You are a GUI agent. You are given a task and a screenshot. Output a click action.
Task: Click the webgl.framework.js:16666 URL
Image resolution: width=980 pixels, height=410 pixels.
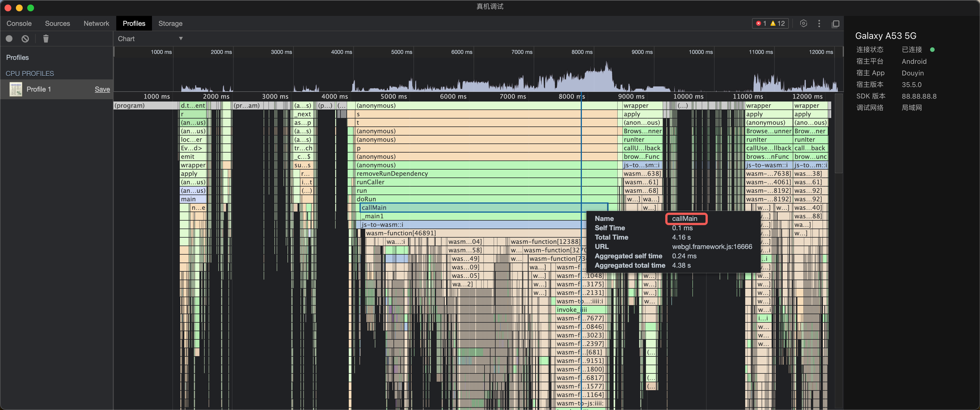pos(712,246)
